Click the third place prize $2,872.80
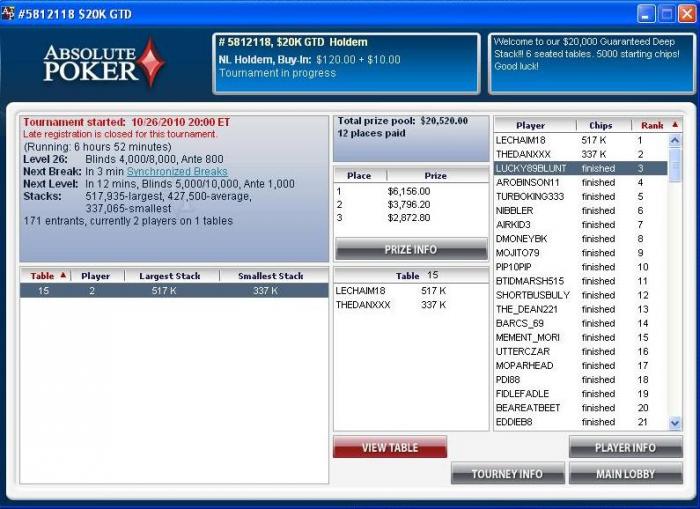This screenshot has height=509, width=700. [409, 218]
